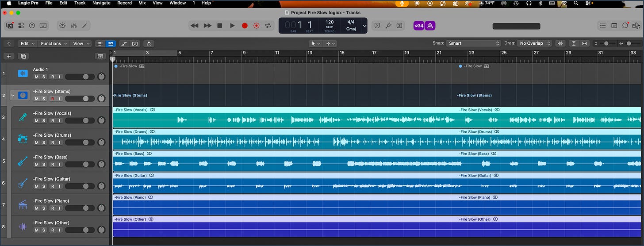Viewport: 644px width, 246px height.
Task: Adjust the Audio 1 track volume slider
Action: click(80, 77)
